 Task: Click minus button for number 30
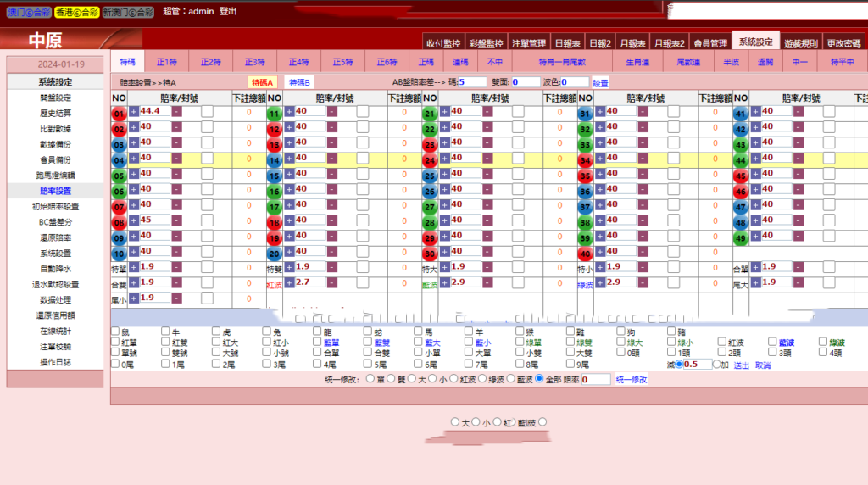pos(487,251)
